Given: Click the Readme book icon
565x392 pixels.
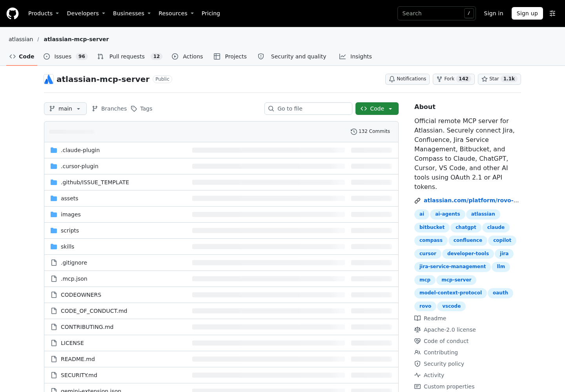Looking at the screenshot, I should tap(417, 318).
